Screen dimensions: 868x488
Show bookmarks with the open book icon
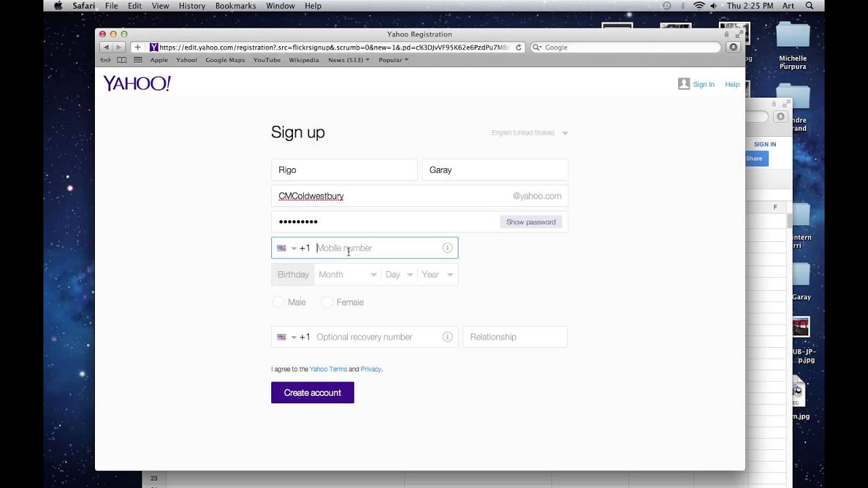point(122,60)
